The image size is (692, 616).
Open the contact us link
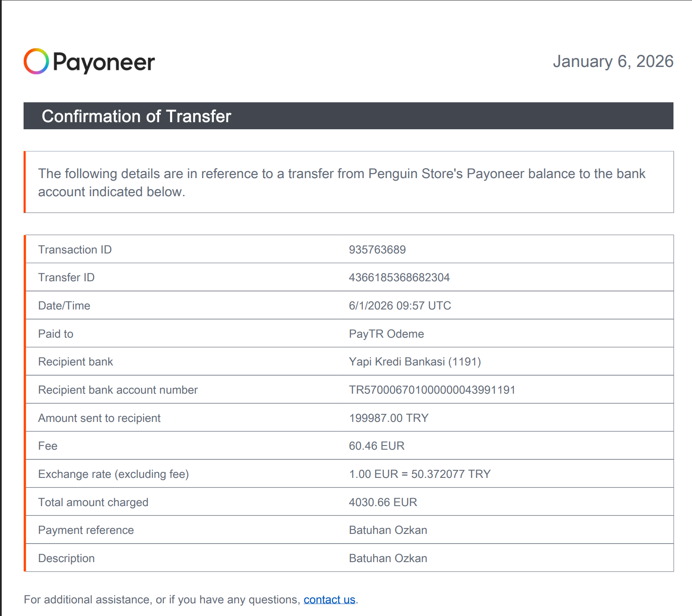click(x=330, y=600)
